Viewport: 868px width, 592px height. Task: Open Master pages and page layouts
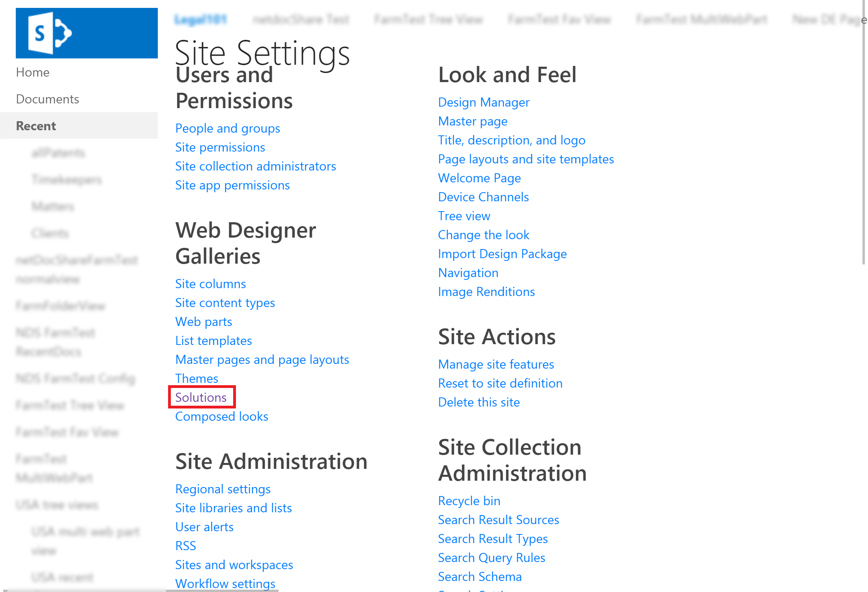(262, 360)
